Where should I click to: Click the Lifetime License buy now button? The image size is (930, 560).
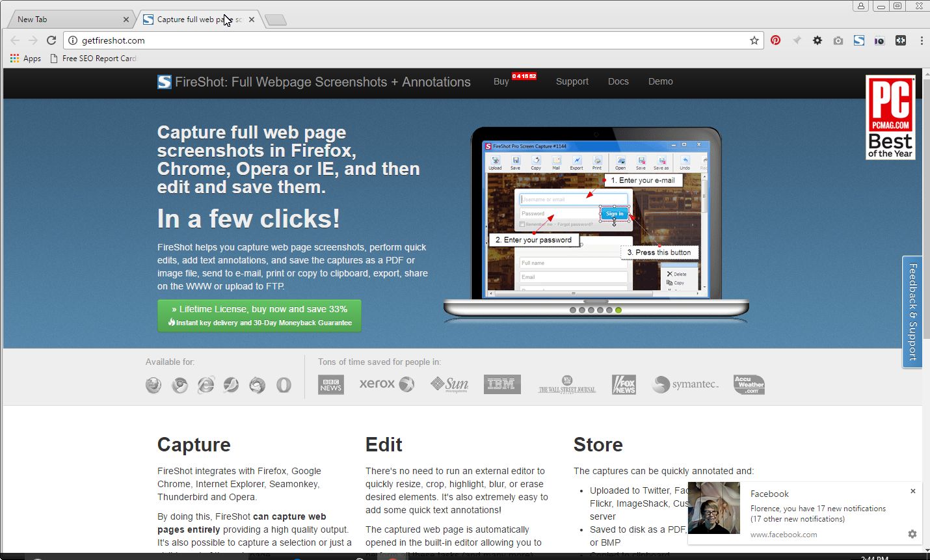coord(259,315)
